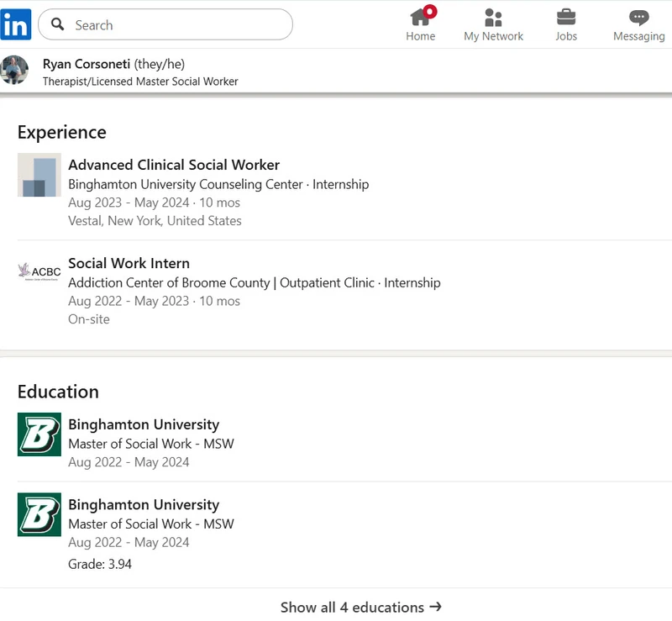Viewport: 672px width, 621px height.
Task: Click Binghamton logo beside first MSW entry
Action: click(39, 434)
